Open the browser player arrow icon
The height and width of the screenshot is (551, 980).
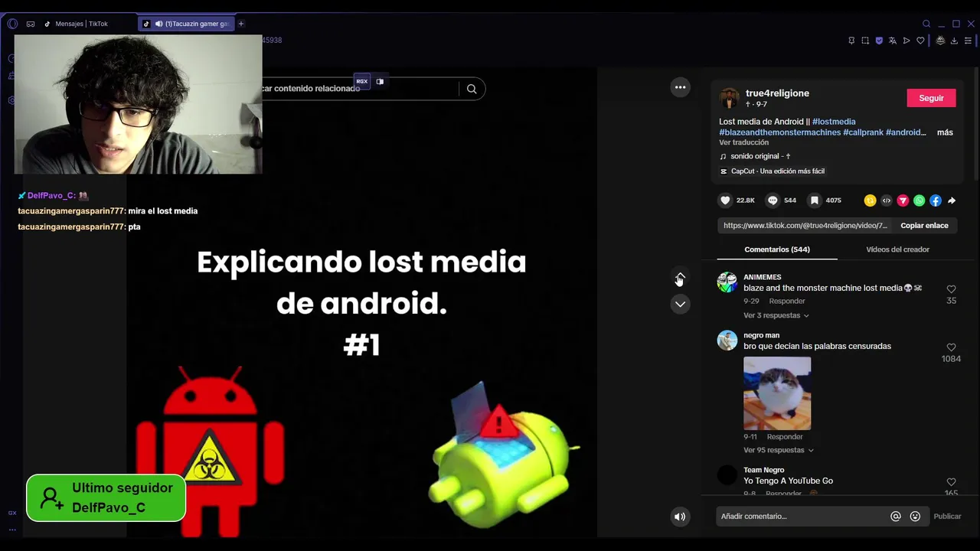click(906, 41)
